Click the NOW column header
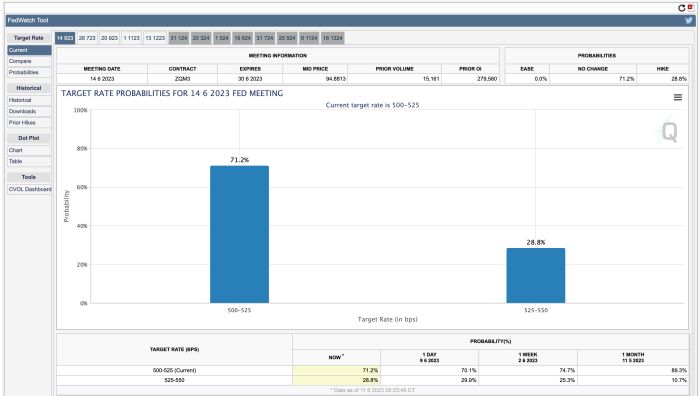 [337, 358]
